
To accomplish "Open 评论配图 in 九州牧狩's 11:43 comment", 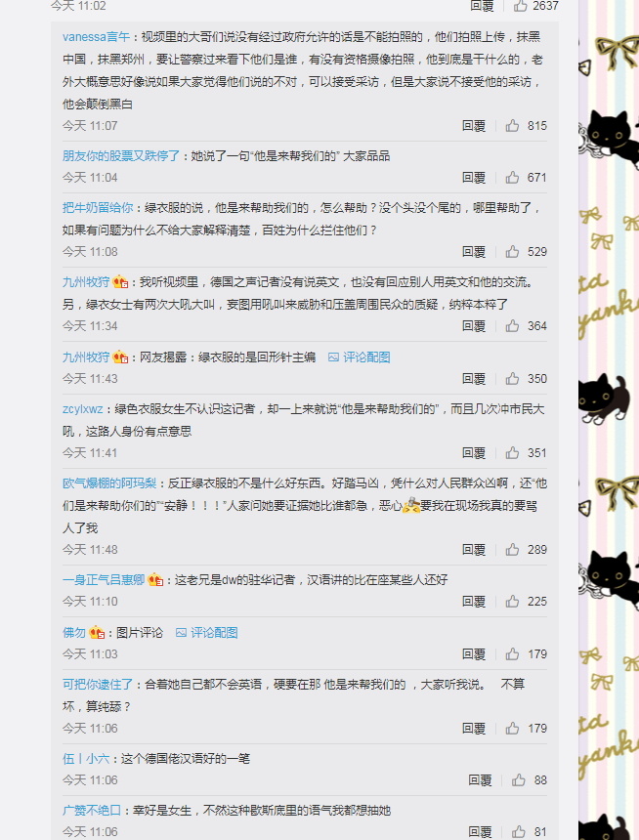I will 360,357.
